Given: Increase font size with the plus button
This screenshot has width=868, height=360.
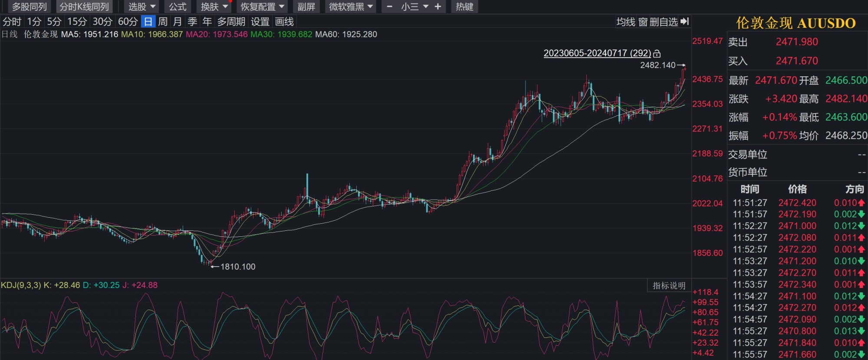Looking at the screenshot, I should [x=438, y=7].
